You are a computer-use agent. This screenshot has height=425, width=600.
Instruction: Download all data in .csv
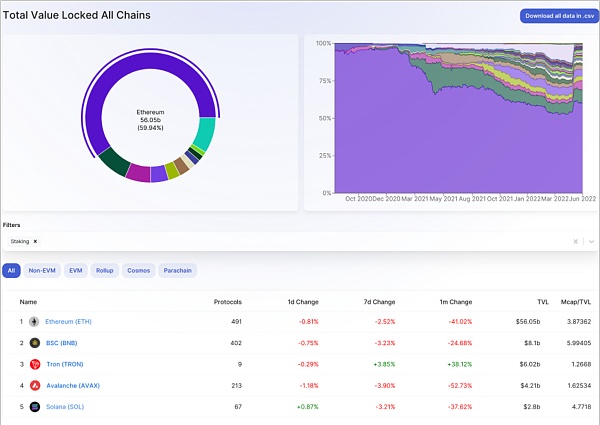pyautogui.click(x=559, y=16)
